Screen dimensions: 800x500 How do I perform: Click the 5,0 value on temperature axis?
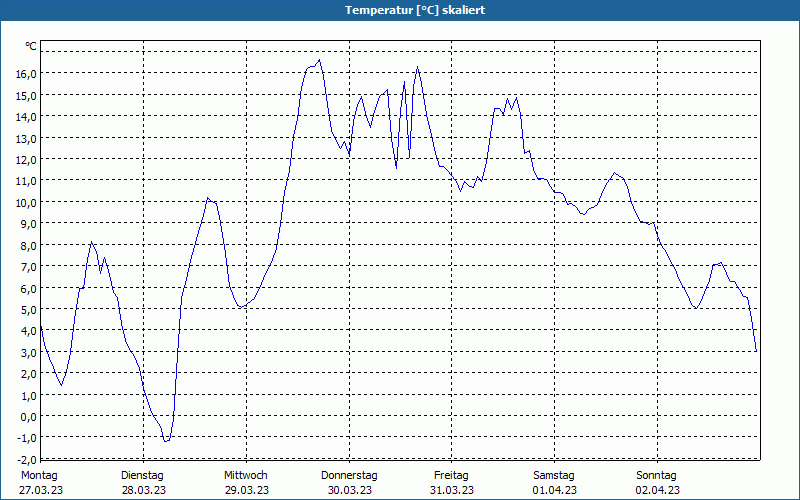[x=28, y=309]
